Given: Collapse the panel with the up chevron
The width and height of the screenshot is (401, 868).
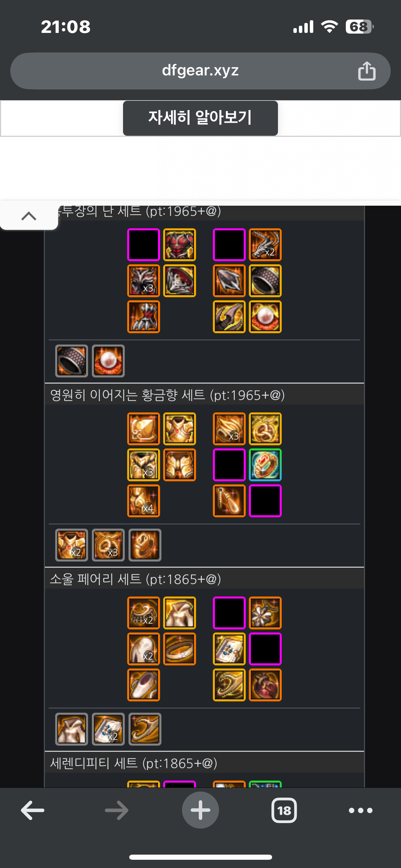Looking at the screenshot, I should point(29,216).
